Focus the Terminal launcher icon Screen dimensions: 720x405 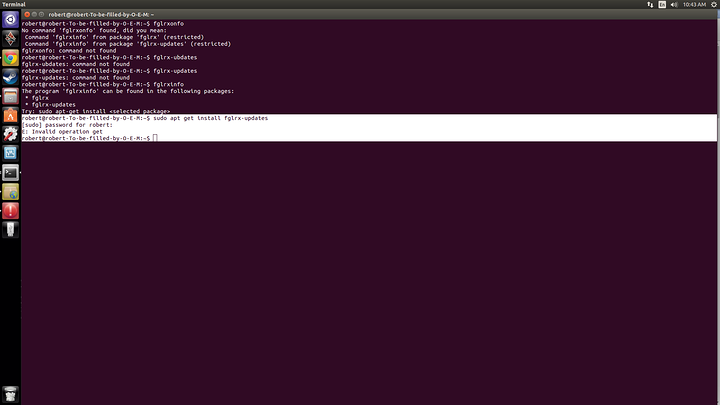(10, 172)
